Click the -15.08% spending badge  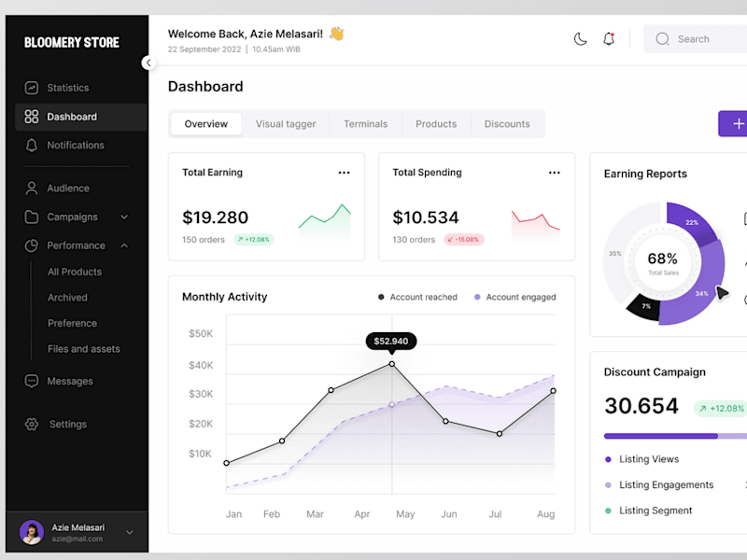(x=463, y=240)
